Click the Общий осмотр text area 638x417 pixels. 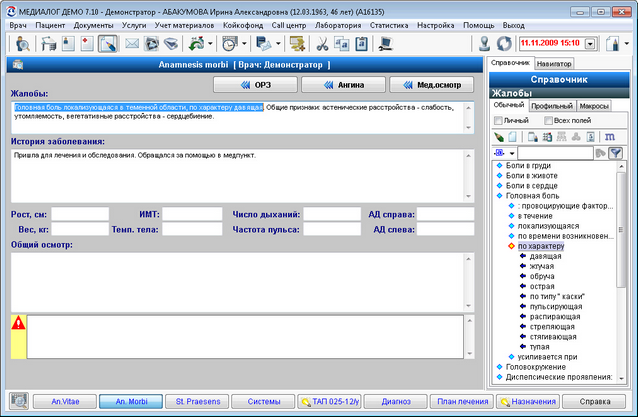238,282
